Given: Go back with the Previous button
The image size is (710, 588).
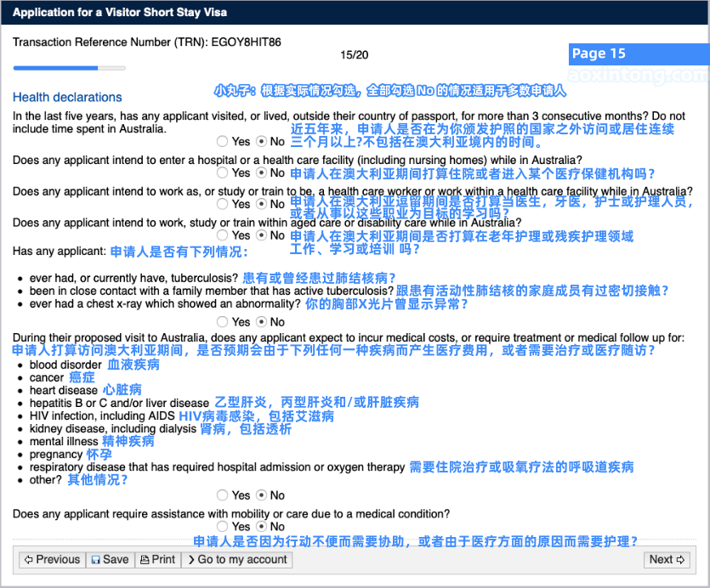Looking at the screenshot, I should [x=52, y=559].
